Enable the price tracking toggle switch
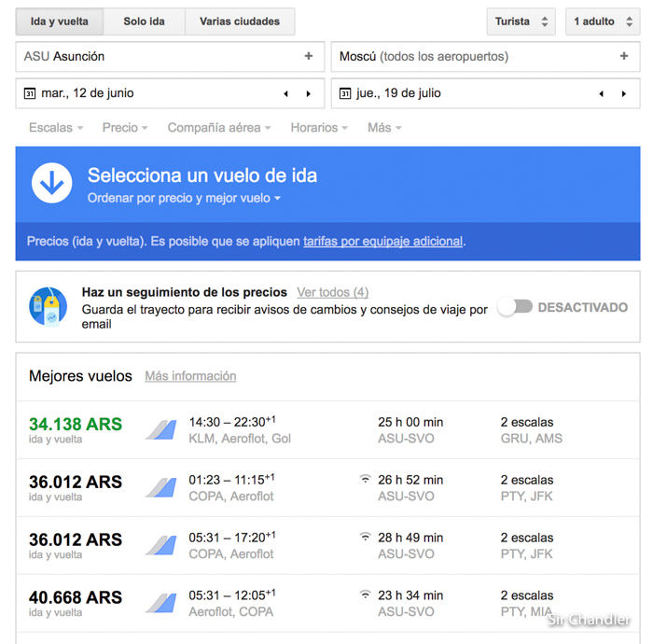 pyautogui.click(x=514, y=307)
